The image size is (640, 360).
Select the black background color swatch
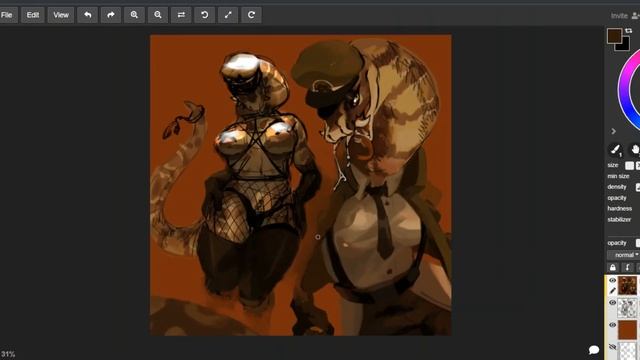[625, 46]
